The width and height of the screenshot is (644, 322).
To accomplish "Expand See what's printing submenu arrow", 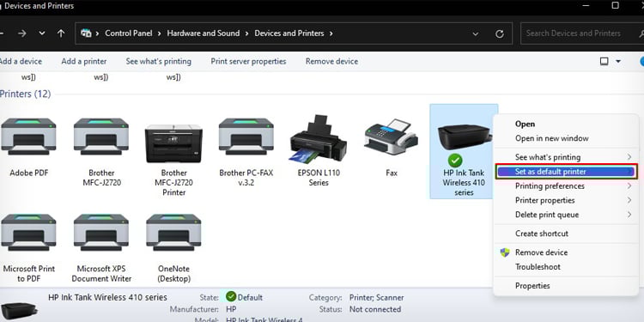I will 629,157.
